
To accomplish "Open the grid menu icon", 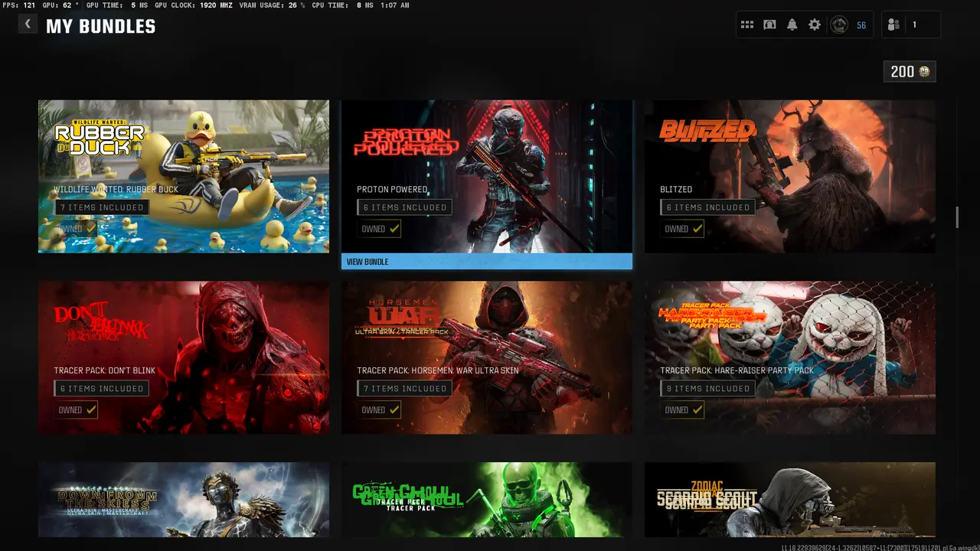I will click(x=747, y=25).
